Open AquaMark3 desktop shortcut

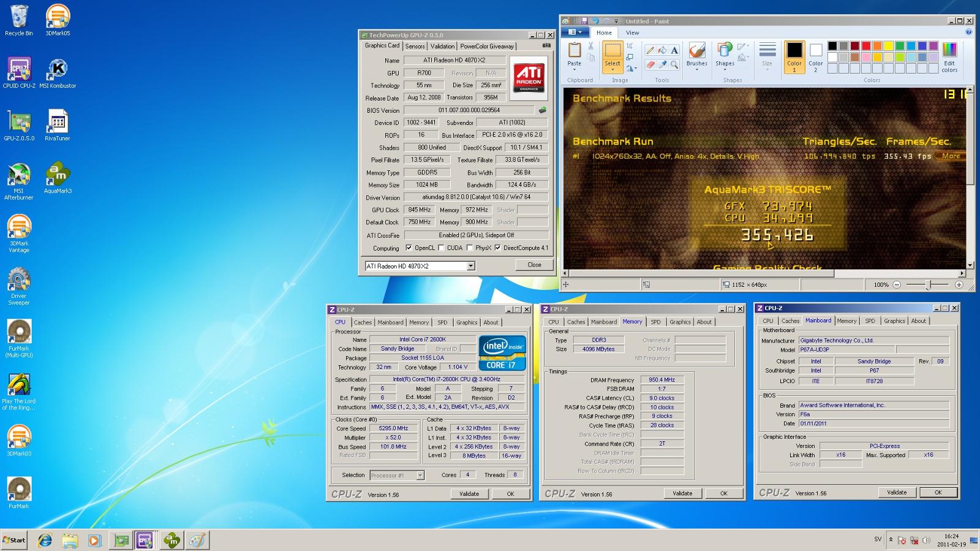tap(58, 178)
